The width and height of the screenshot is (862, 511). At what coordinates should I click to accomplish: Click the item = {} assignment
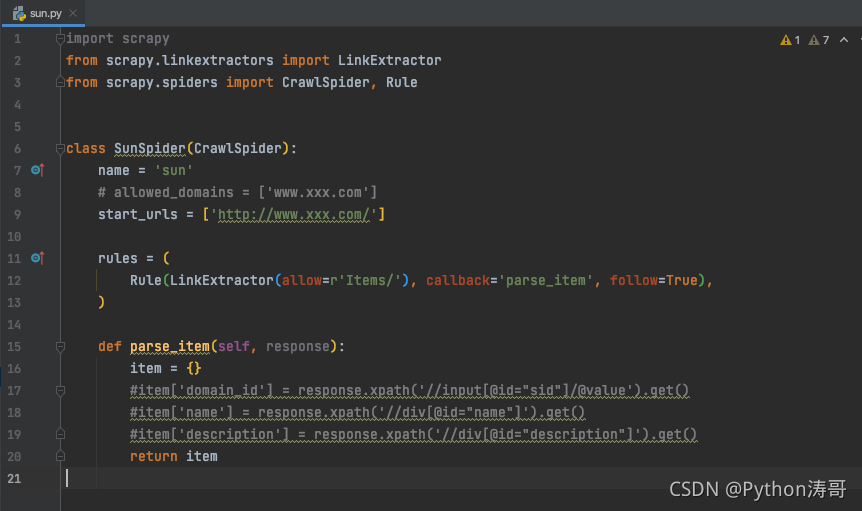(x=165, y=368)
